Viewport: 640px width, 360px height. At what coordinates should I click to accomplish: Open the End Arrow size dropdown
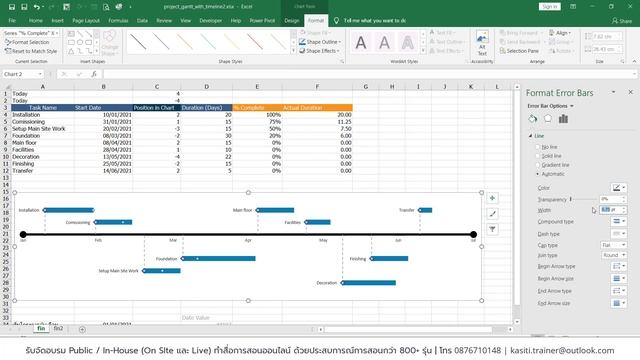click(x=619, y=303)
